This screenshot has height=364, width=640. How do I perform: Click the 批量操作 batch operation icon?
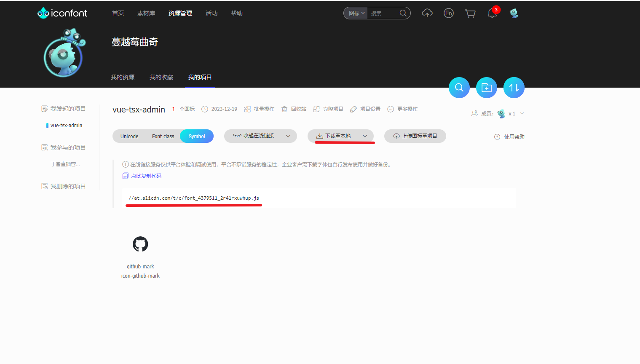pyautogui.click(x=247, y=109)
